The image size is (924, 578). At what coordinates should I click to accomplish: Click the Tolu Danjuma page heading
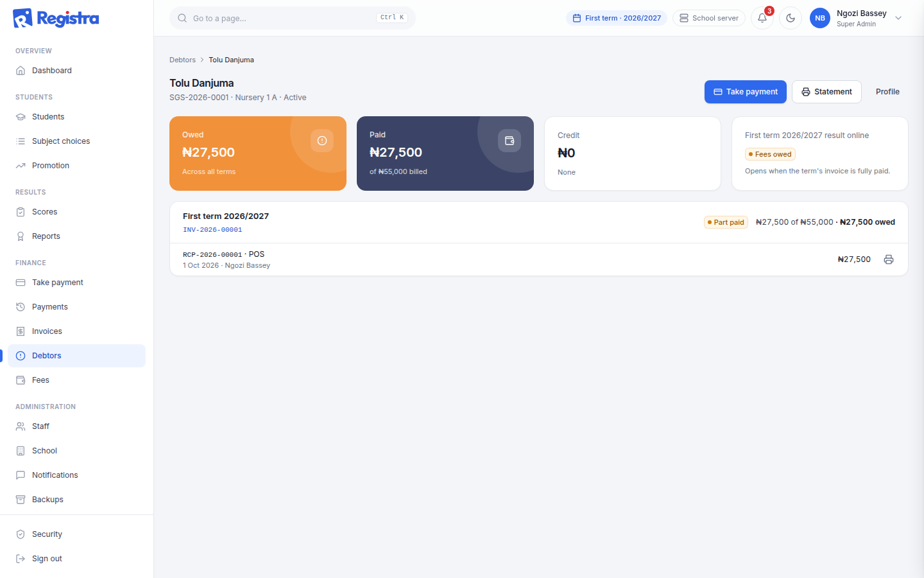point(201,83)
